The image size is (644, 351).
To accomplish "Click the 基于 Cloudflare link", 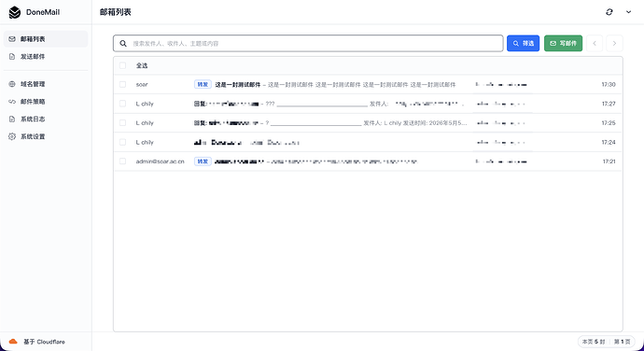I will tap(44, 342).
